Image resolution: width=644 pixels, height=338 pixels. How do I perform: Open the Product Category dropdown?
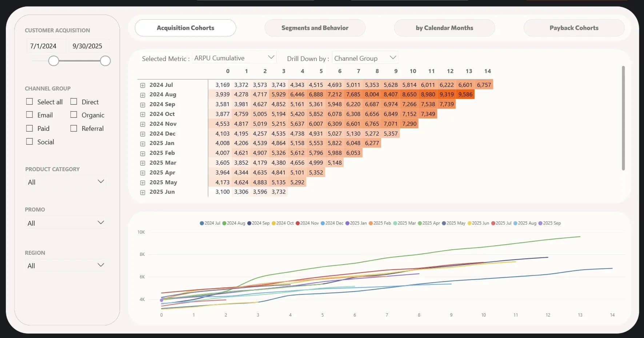click(66, 182)
